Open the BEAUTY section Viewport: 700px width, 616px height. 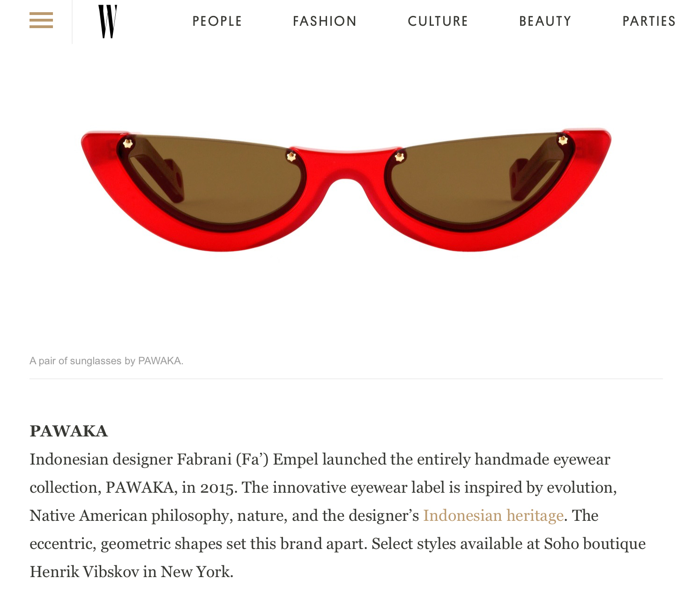pyautogui.click(x=545, y=21)
